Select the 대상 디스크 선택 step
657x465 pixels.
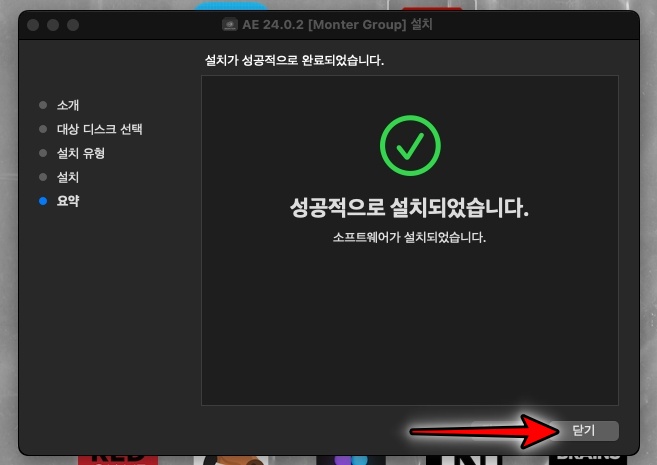(100, 129)
